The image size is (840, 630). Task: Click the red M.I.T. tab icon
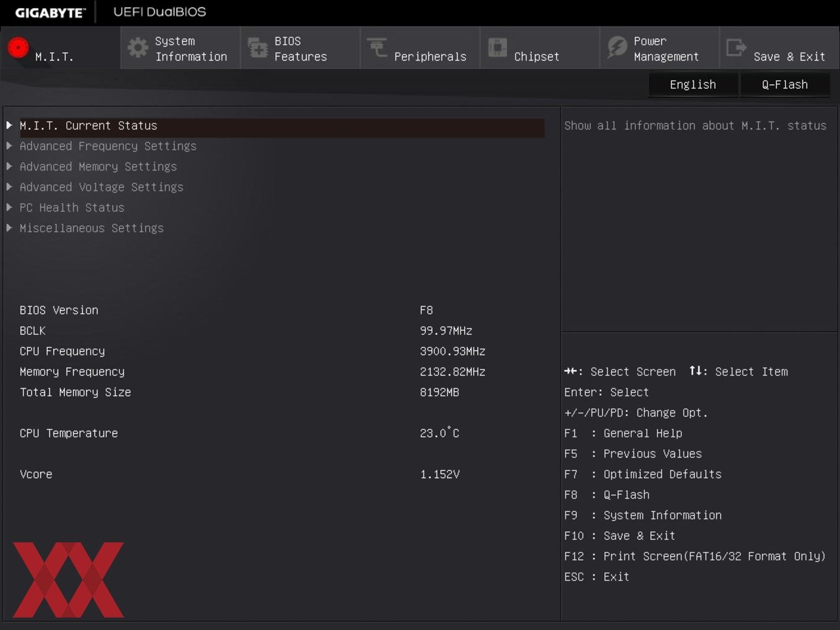18,48
